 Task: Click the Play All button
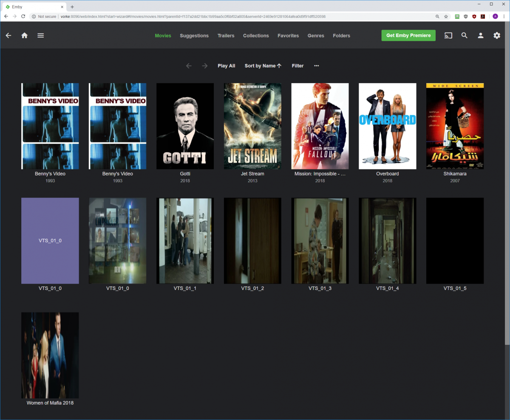coord(226,66)
